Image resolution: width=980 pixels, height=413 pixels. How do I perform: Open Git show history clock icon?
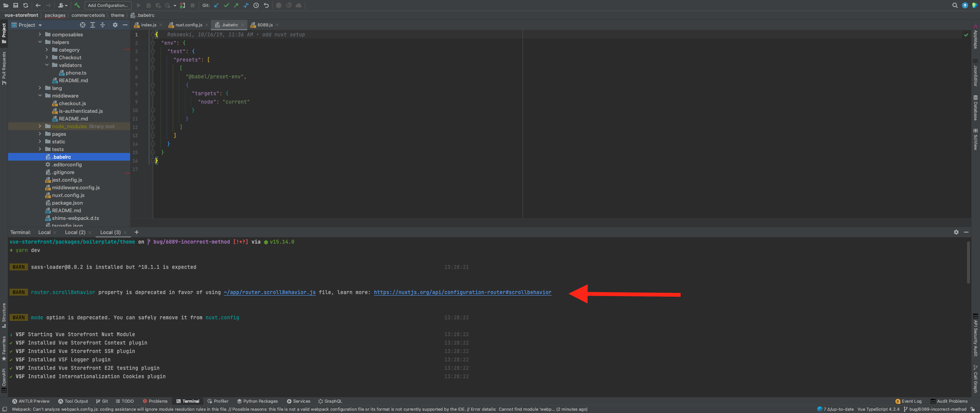tap(256, 5)
